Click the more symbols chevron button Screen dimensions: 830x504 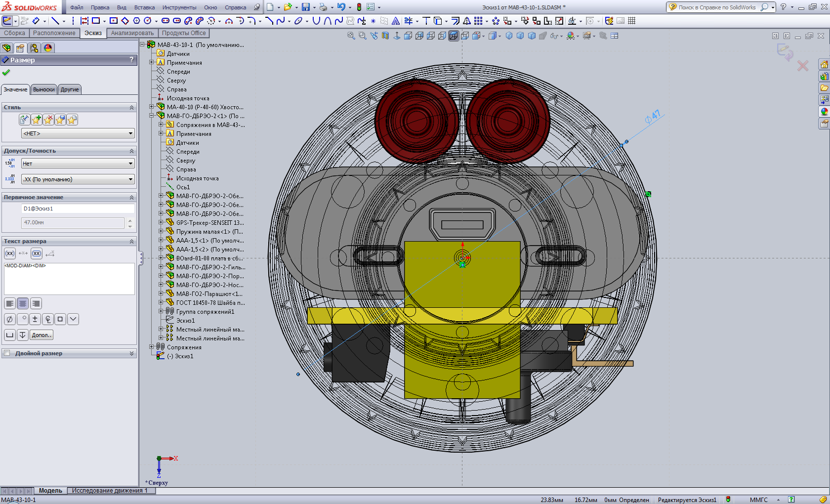coord(73,319)
